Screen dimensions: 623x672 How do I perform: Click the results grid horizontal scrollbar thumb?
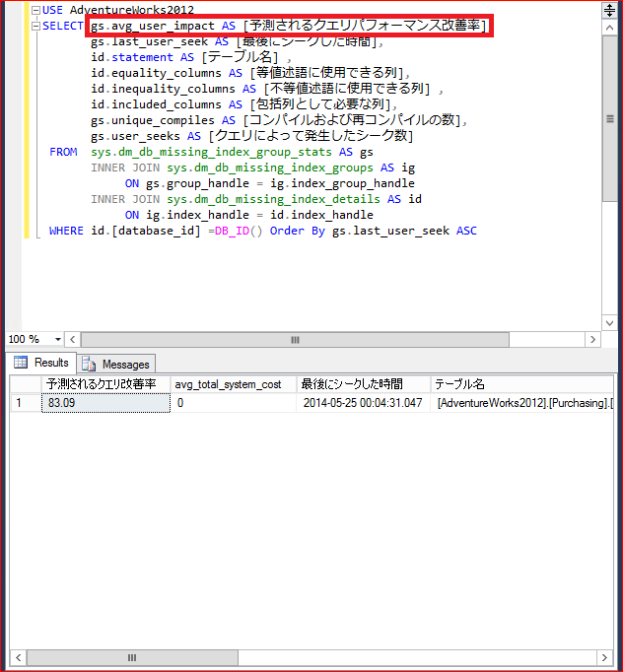[x=132, y=657]
